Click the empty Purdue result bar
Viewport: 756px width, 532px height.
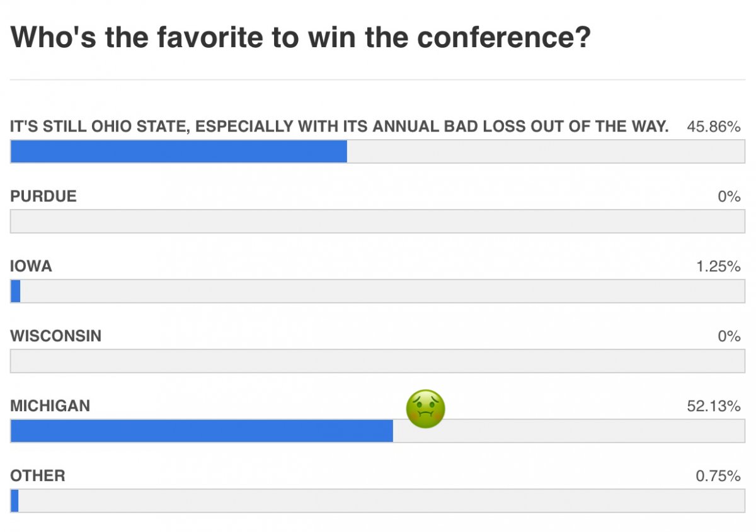[x=377, y=221]
